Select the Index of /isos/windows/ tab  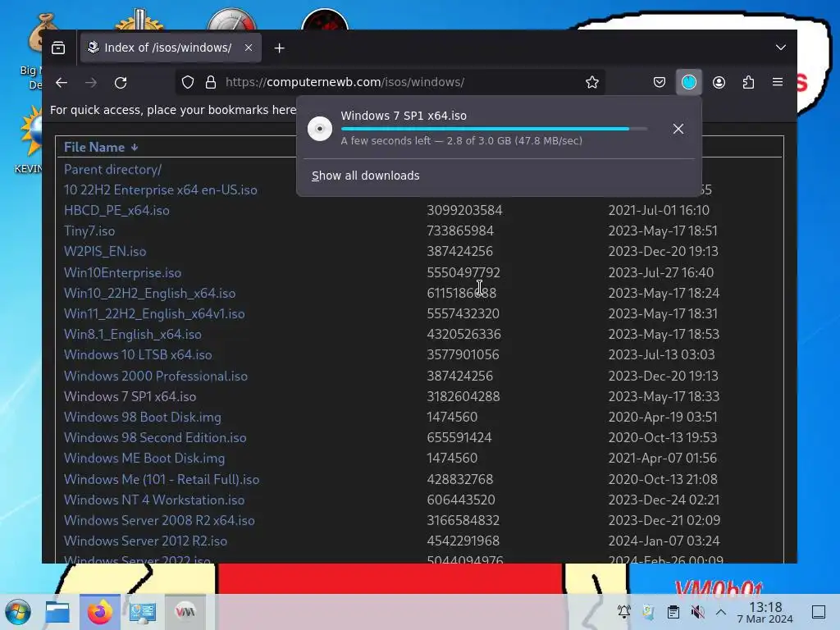pos(171,48)
